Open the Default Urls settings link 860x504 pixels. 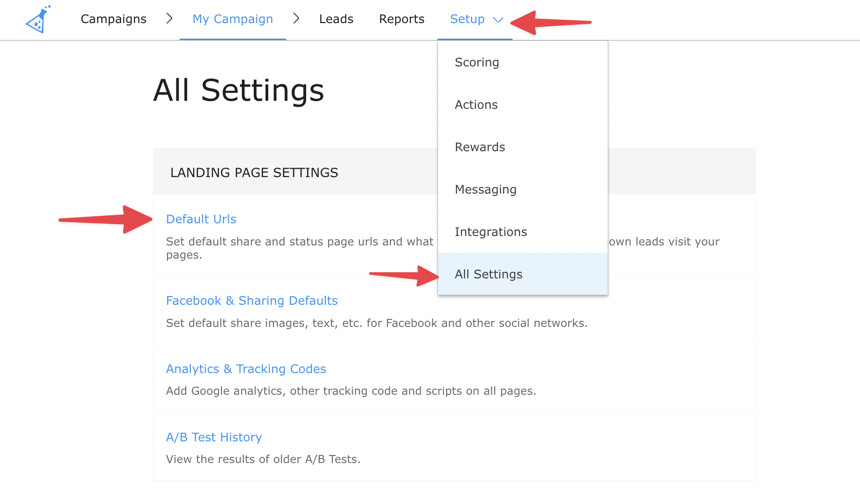pyautogui.click(x=201, y=219)
